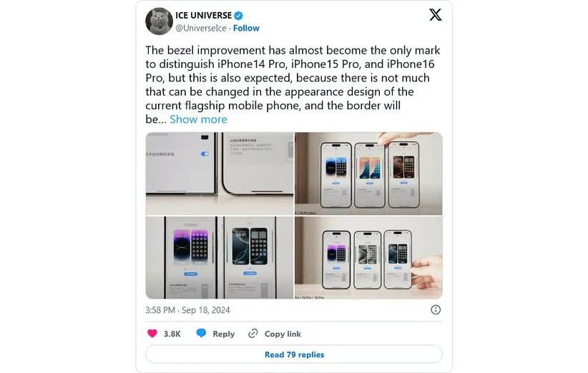Click the Reply text label
Screen dimensions: 588x373
(223, 334)
